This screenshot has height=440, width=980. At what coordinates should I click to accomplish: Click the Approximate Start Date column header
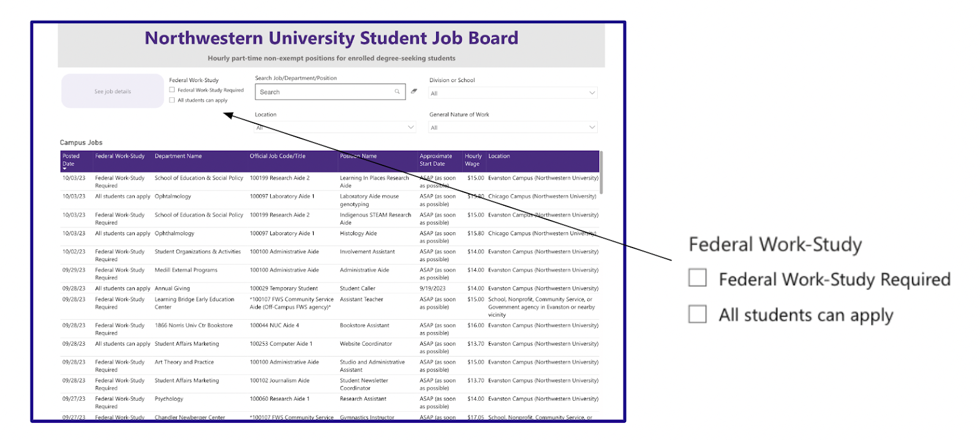click(x=435, y=160)
